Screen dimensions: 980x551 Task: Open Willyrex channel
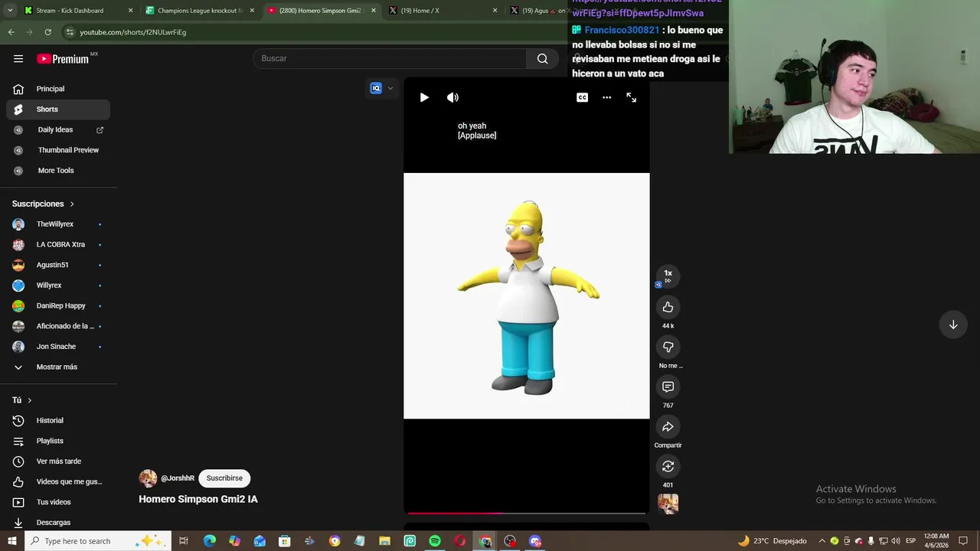(x=58, y=285)
